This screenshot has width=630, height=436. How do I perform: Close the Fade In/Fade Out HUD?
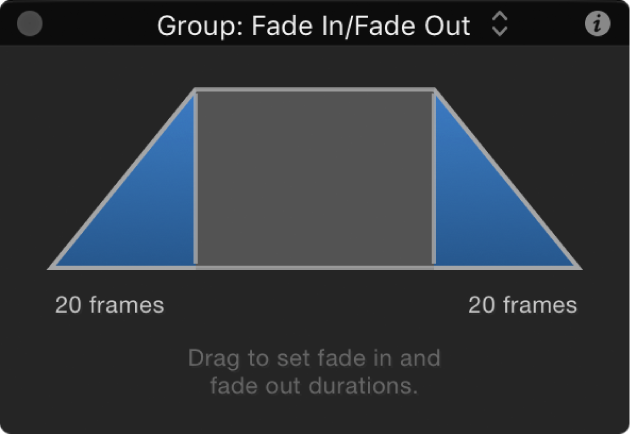[x=30, y=25]
